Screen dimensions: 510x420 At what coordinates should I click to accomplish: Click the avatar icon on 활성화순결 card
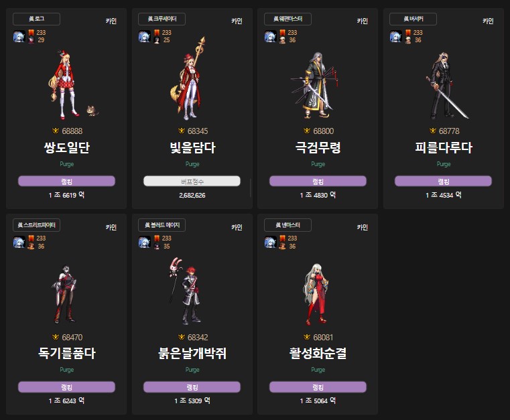pos(270,242)
